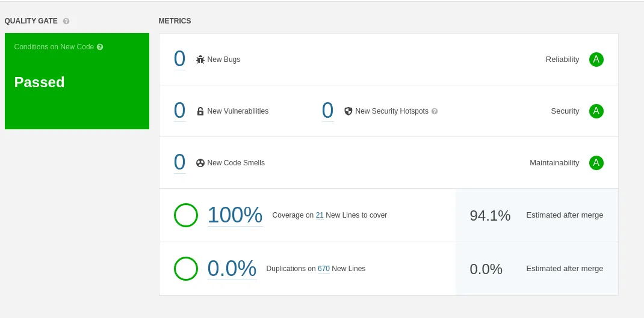Open the 0.0% duplications measure link
644x318 pixels.
tap(232, 269)
